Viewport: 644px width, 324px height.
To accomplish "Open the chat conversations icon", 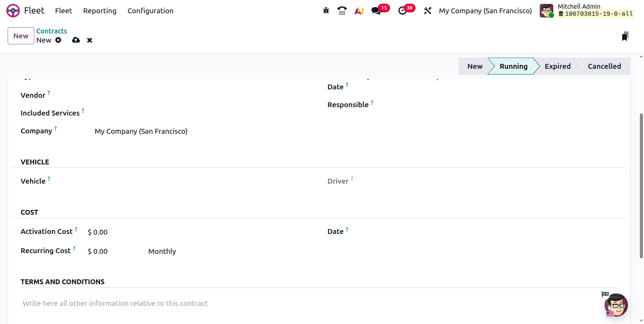I will tap(376, 11).
